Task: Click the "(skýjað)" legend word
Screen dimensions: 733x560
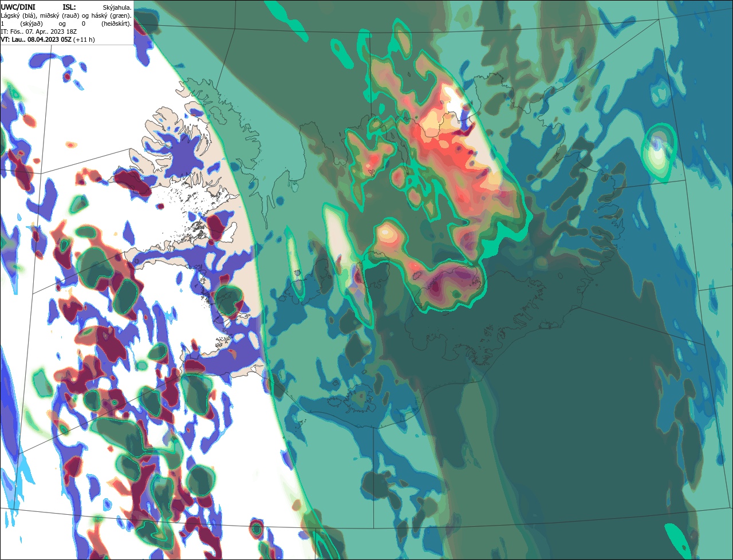Action: point(31,24)
